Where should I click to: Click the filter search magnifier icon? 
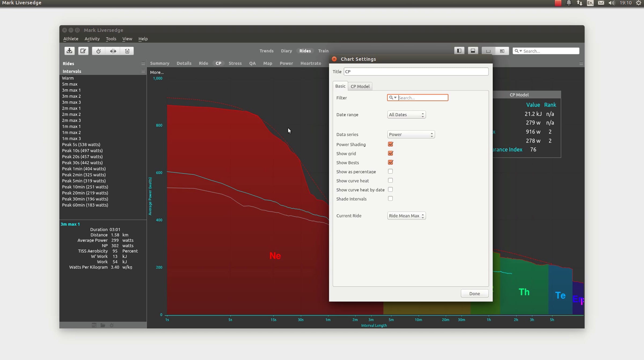click(391, 98)
